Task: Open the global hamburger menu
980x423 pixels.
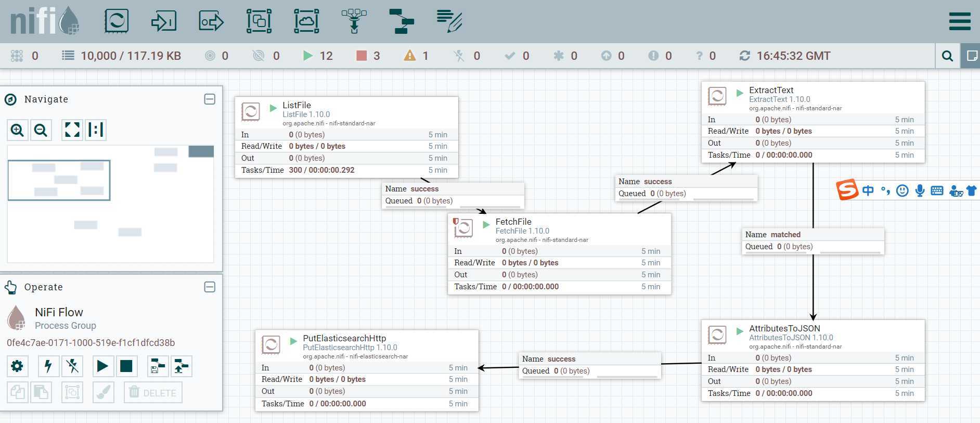Action: [x=960, y=21]
